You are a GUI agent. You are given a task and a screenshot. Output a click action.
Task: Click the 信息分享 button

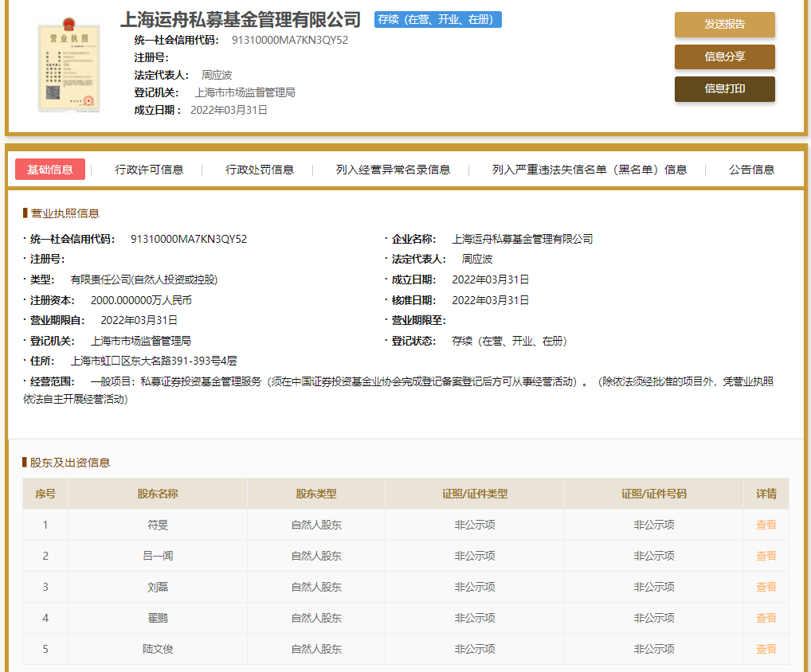(x=724, y=57)
